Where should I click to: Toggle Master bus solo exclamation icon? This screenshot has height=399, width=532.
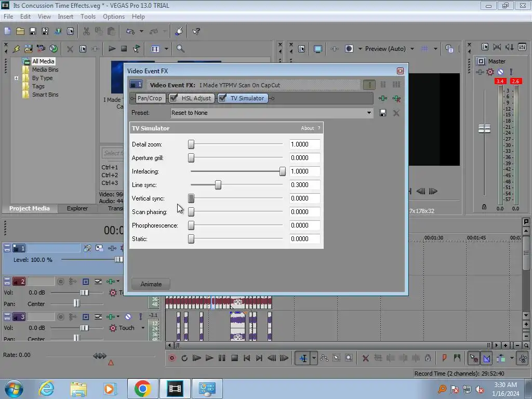[x=511, y=72]
